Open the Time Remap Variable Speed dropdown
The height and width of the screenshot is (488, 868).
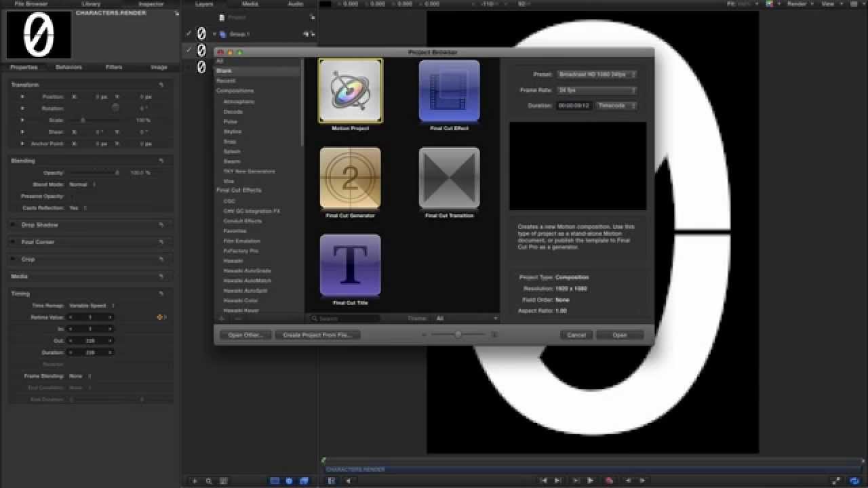92,306
